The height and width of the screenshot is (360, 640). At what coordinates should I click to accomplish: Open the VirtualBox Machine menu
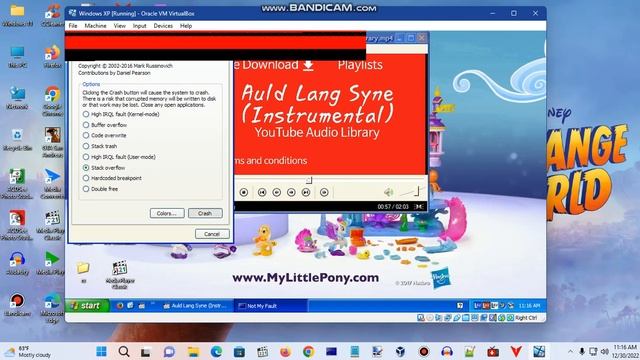click(x=96, y=26)
